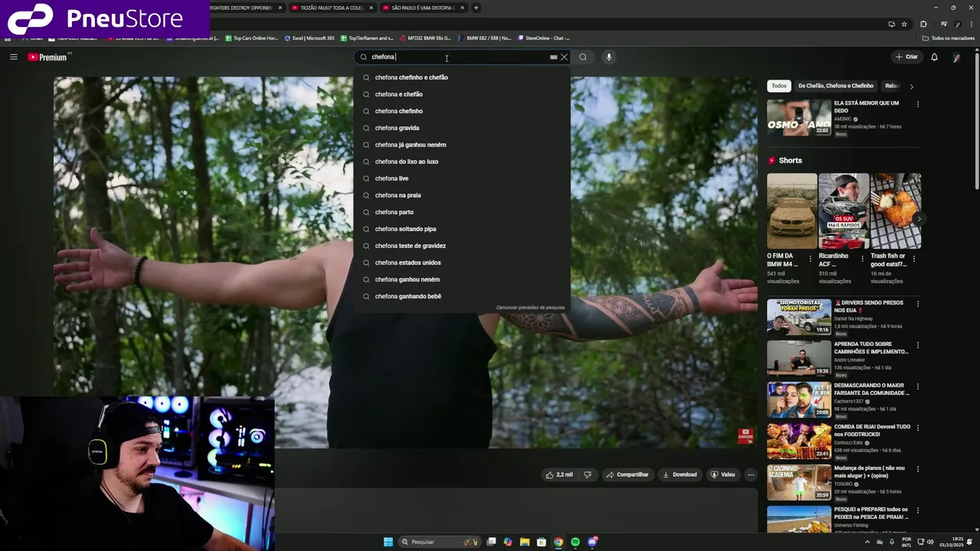Viewport: 980px width, 551px height.
Task: Open APRENDA TUDO SOBRE CAMINHÕES video
Action: click(799, 358)
